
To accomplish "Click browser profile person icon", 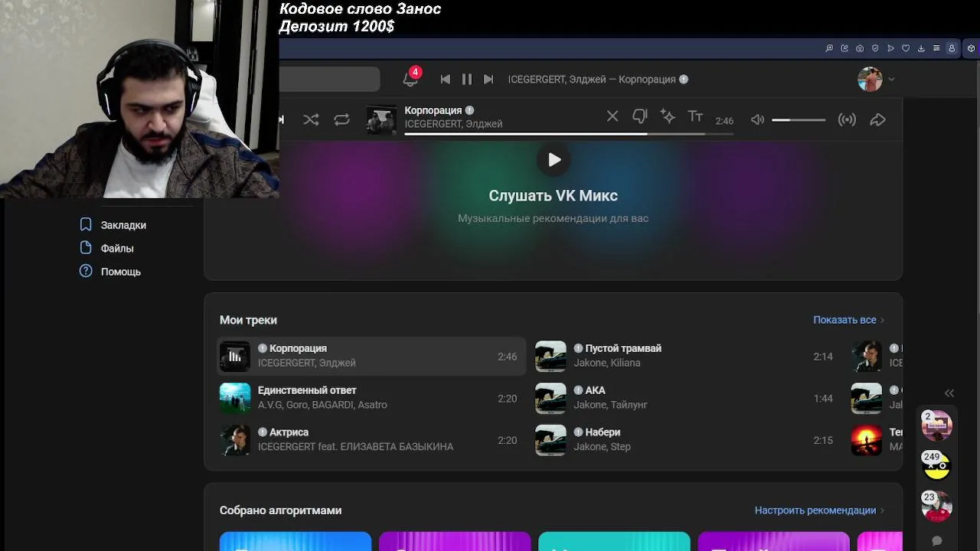I will 952,48.
